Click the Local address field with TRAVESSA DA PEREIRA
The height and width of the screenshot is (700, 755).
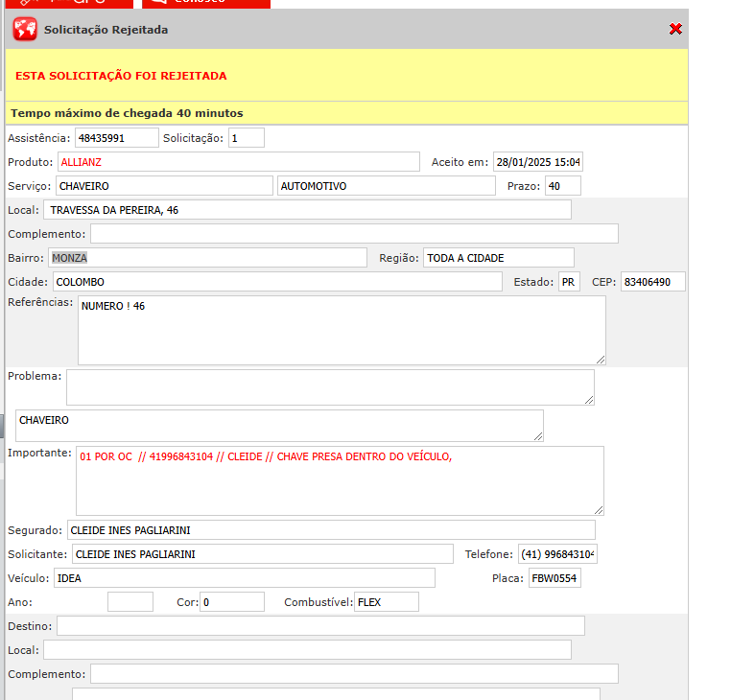[307, 210]
